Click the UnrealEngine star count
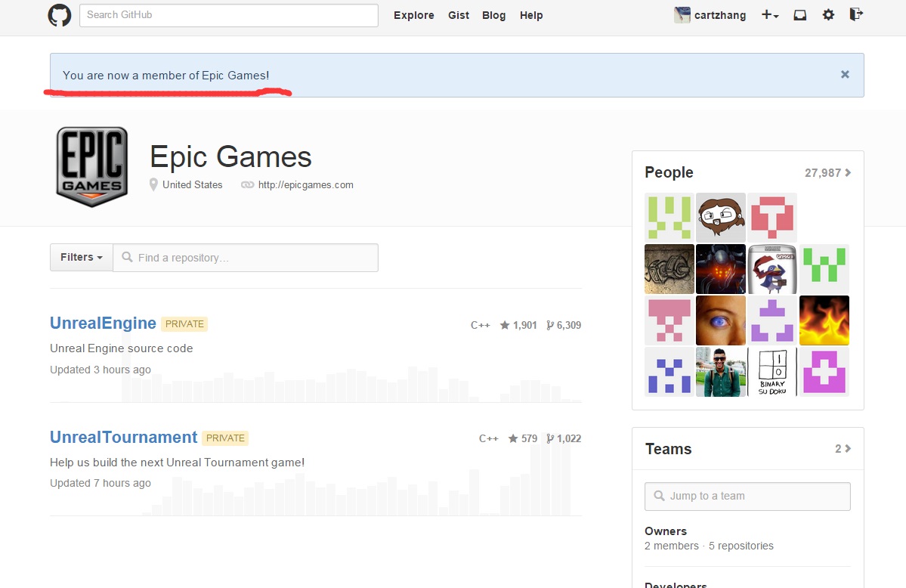 point(518,325)
